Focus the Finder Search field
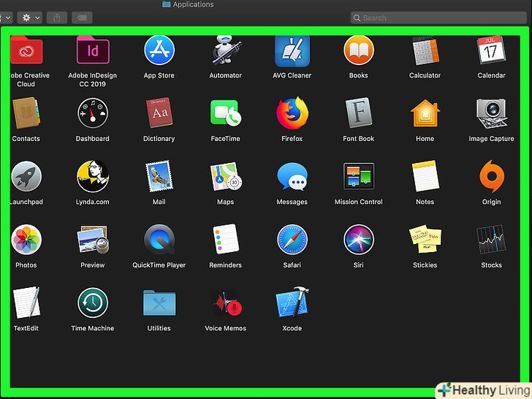 click(x=438, y=18)
